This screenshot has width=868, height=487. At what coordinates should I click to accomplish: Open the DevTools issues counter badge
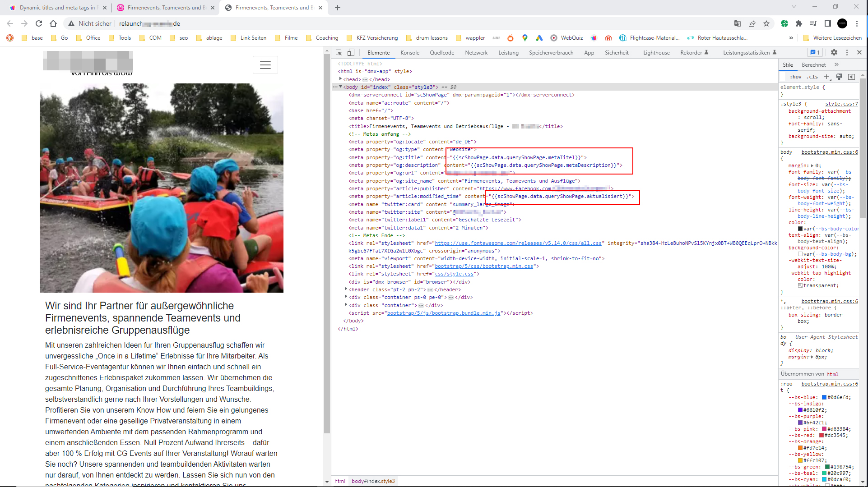click(x=815, y=53)
